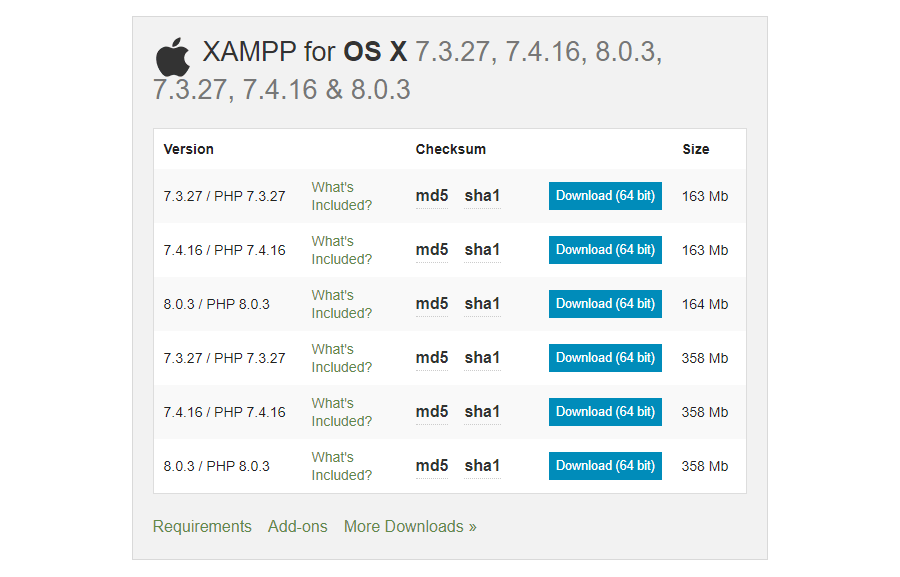The image size is (900, 577).
Task: Download the 64 bit XAMPP 7.4.16 build
Action: coord(604,249)
